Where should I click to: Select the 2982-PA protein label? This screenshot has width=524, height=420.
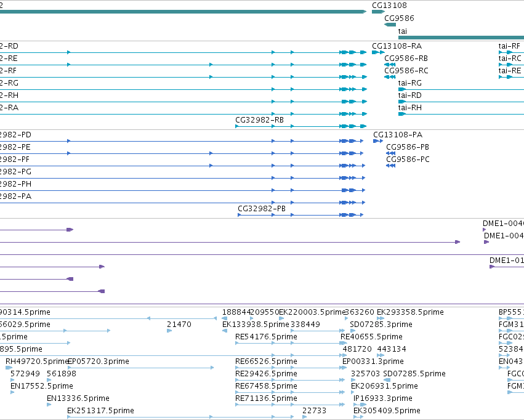pyautogui.click(x=15, y=197)
